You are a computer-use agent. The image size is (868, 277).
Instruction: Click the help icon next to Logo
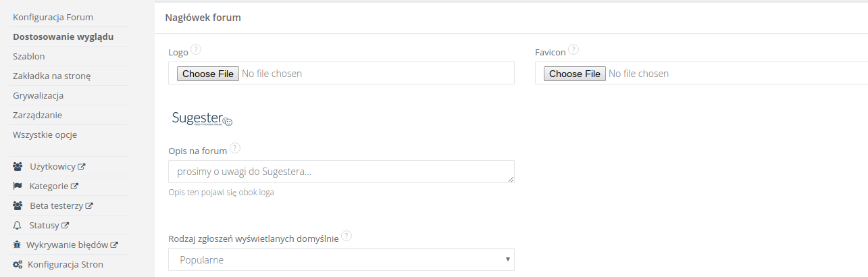(x=197, y=49)
